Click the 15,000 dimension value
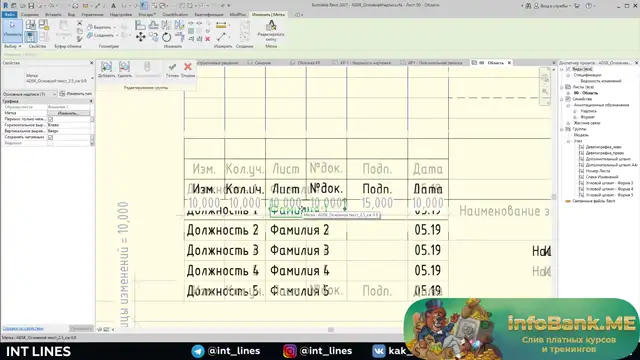The height and width of the screenshot is (360, 640). click(x=377, y=203)
